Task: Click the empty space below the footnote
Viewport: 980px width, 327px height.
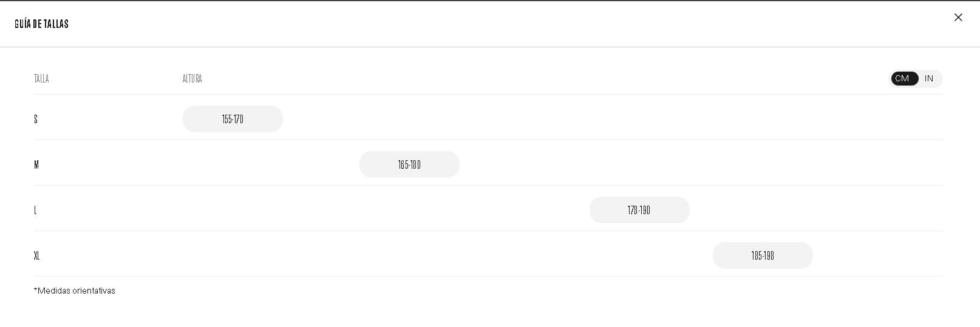Action: pyautogui.click(x=486, y=312)
